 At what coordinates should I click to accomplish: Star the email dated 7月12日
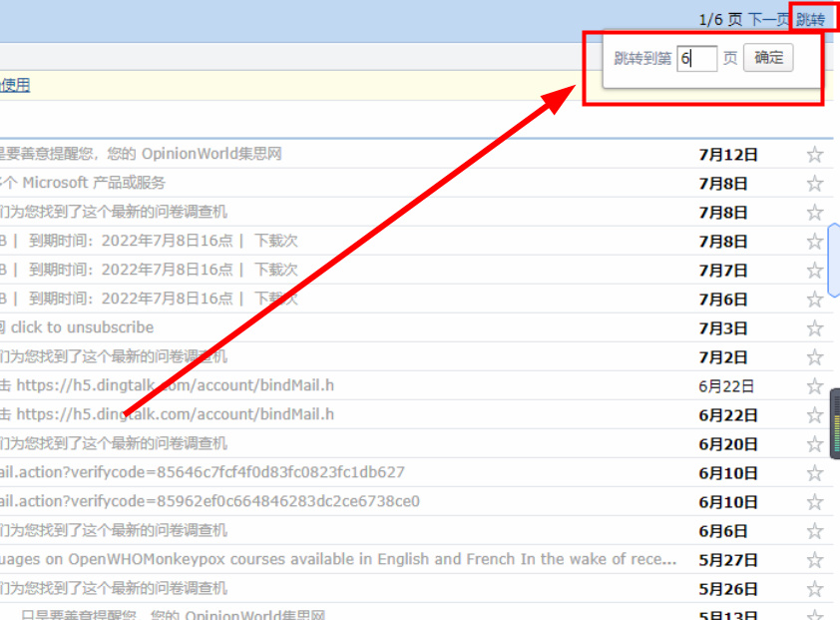[x=815, y=155]
